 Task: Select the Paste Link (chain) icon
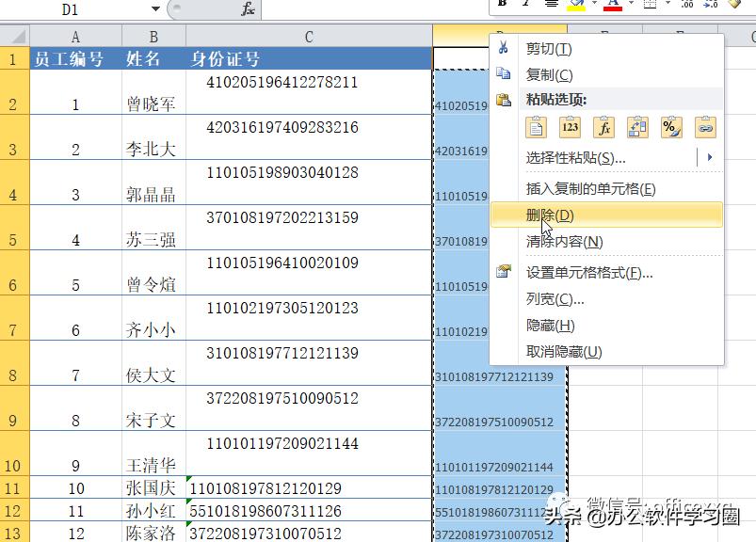tap(706, 127)
